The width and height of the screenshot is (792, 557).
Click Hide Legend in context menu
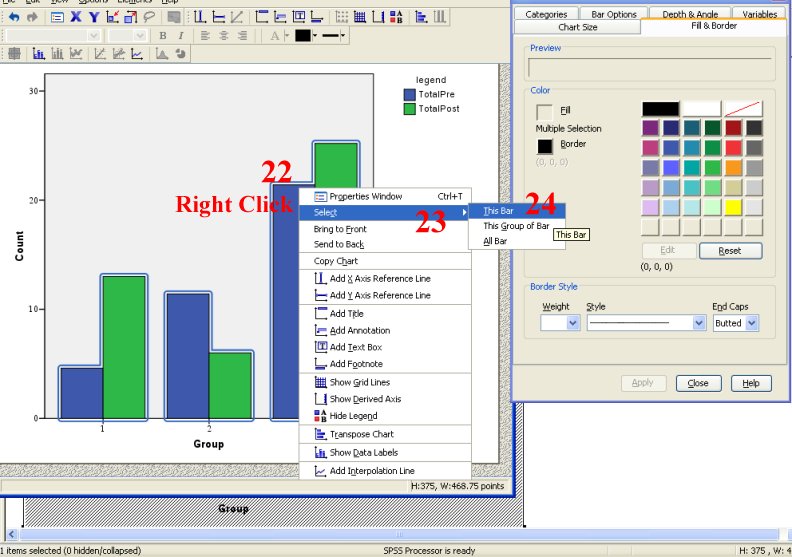click(385, 416)
